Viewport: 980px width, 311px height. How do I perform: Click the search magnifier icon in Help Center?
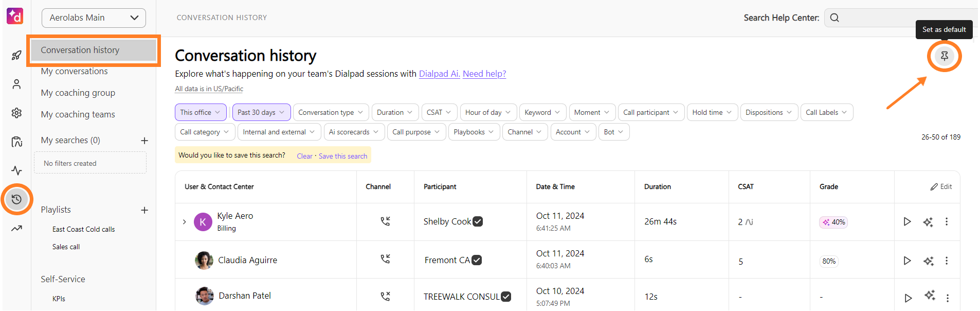(x=834, y=18)
